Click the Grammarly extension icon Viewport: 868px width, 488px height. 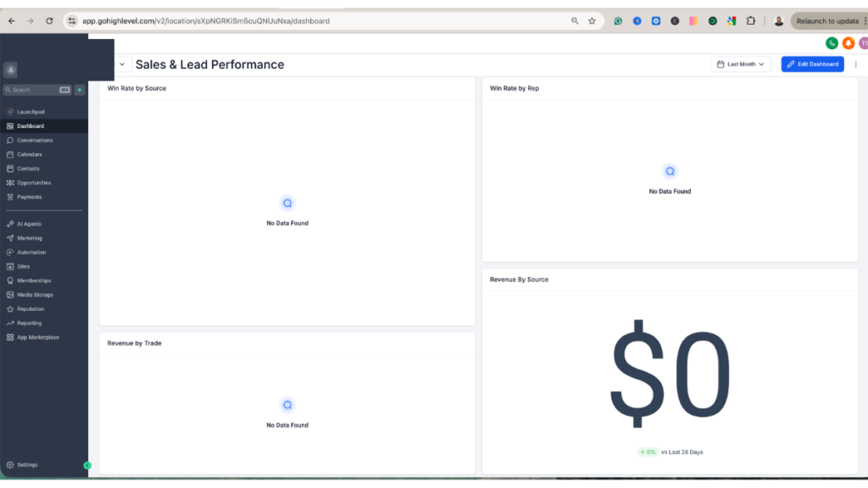619,20
